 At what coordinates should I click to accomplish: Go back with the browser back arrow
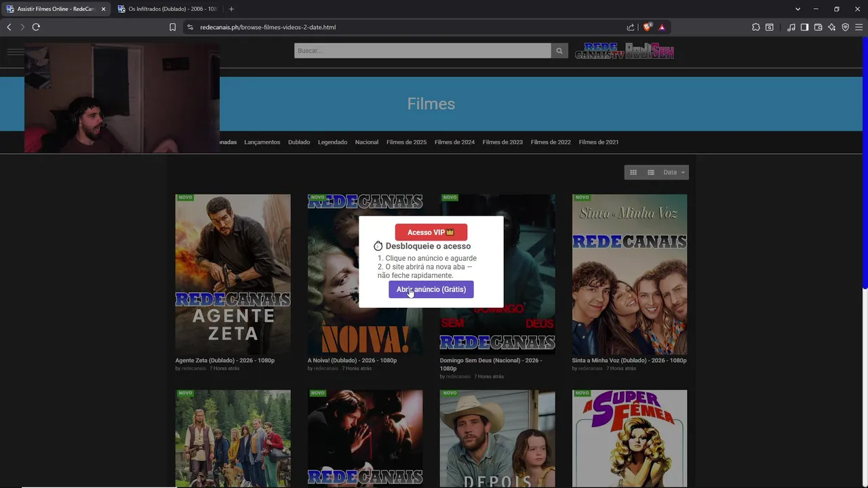click(9, 27)
